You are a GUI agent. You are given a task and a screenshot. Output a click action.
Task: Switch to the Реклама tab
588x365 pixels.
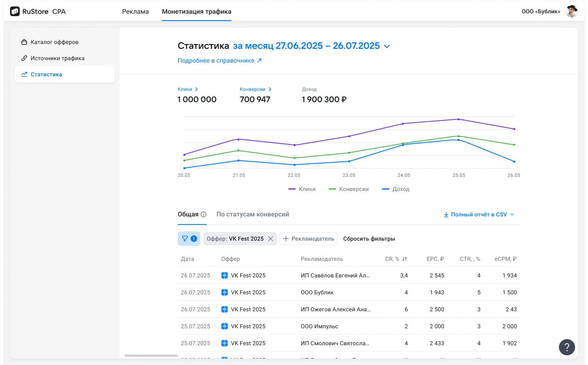(135, 12)
